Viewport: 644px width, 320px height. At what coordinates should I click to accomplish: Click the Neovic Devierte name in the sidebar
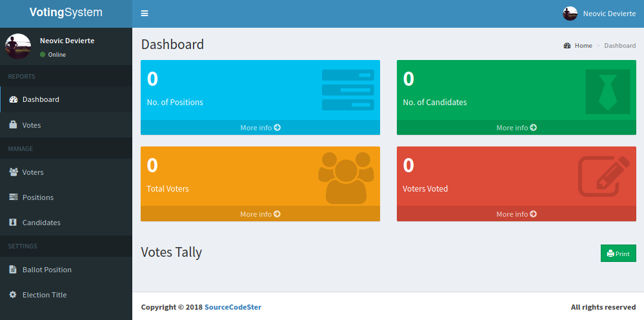point(67,41)
